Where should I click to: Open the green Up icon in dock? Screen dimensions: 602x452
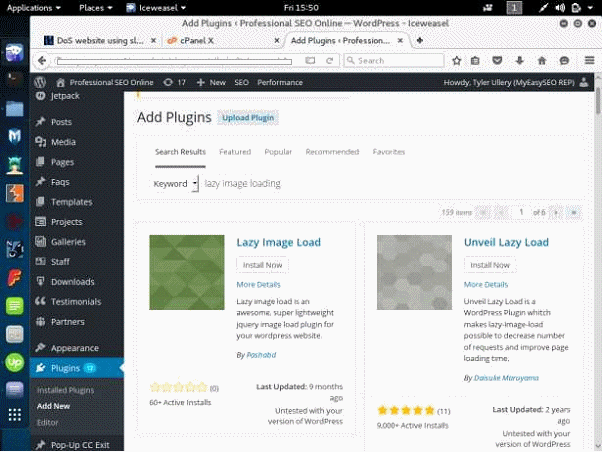pyautogui.click(x=15, y=362)
